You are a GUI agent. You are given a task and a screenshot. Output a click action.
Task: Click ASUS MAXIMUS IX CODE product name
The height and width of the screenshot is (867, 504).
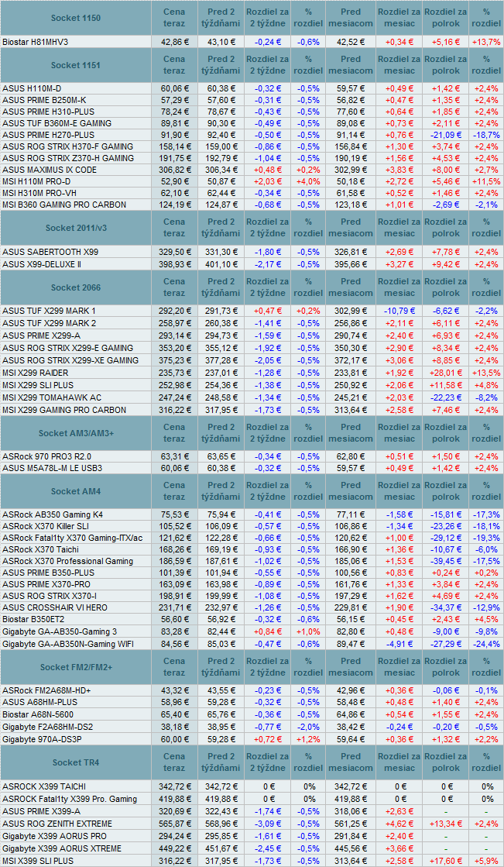pyautogui.click(x=50, y=169)
